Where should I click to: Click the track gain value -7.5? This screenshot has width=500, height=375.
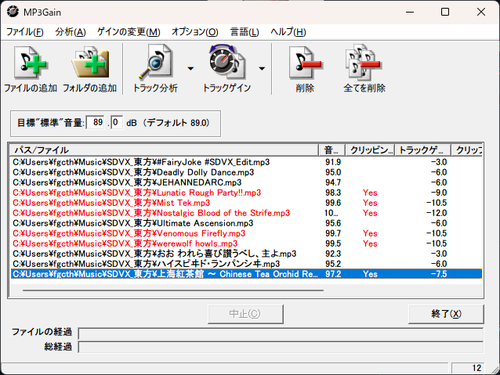tap(439, 274)
